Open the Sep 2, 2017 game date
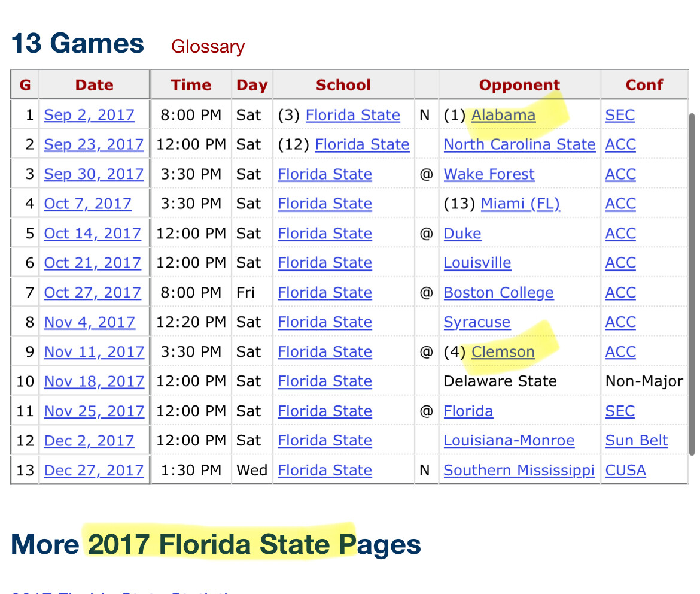The width and height of the screenshot is (700, 594). click(89, 115)
